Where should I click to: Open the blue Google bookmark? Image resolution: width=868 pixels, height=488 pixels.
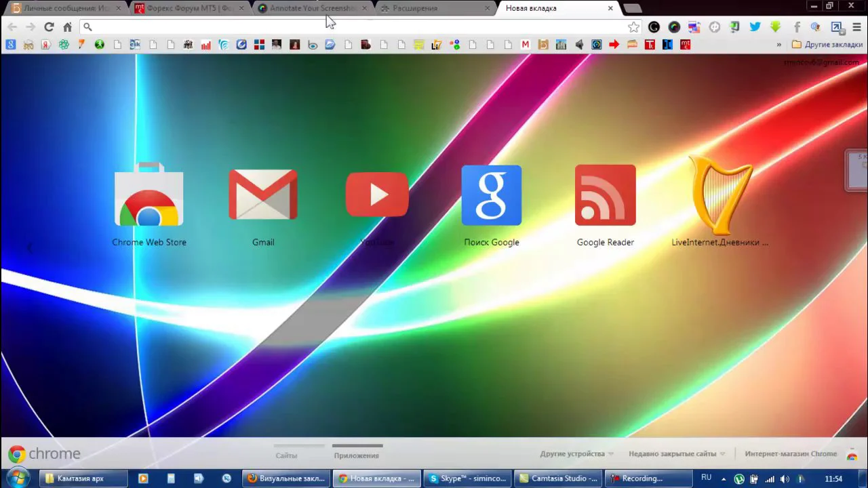coord(10,45)
